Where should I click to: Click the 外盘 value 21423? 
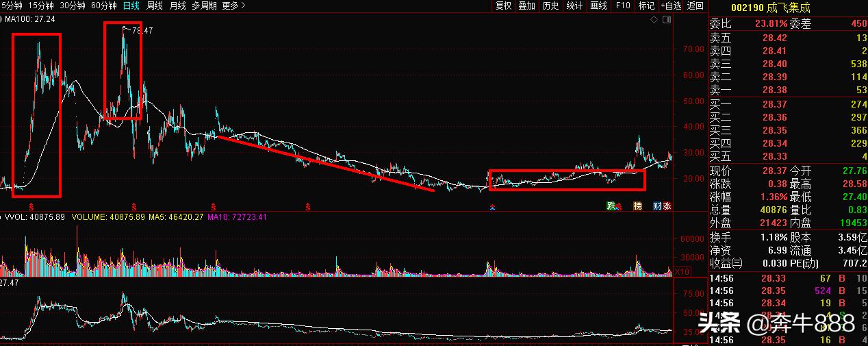[x=773, y=223]
